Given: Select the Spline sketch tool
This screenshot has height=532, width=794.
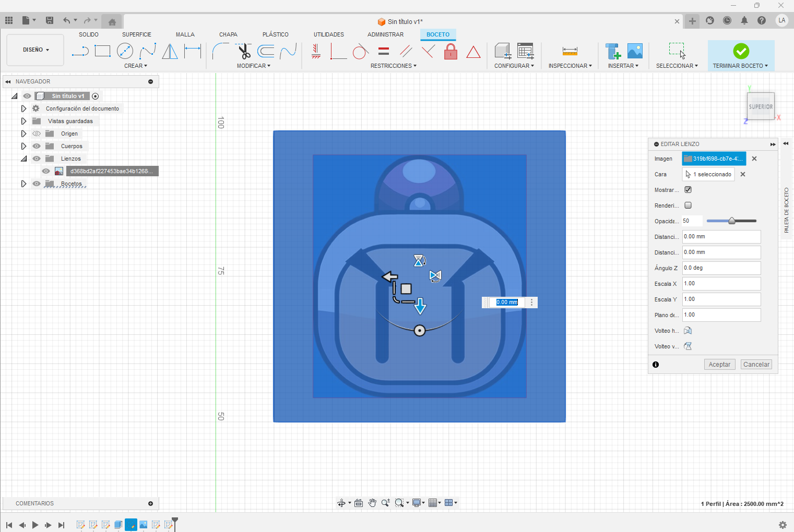Looking at the screenshot, I should (x=148, y=51).
